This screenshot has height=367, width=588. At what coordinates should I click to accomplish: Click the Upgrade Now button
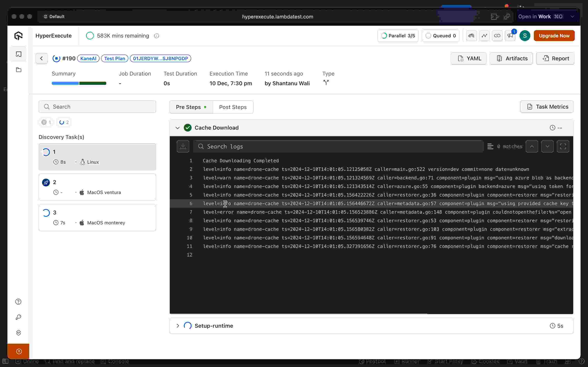(x=554, y=36)
